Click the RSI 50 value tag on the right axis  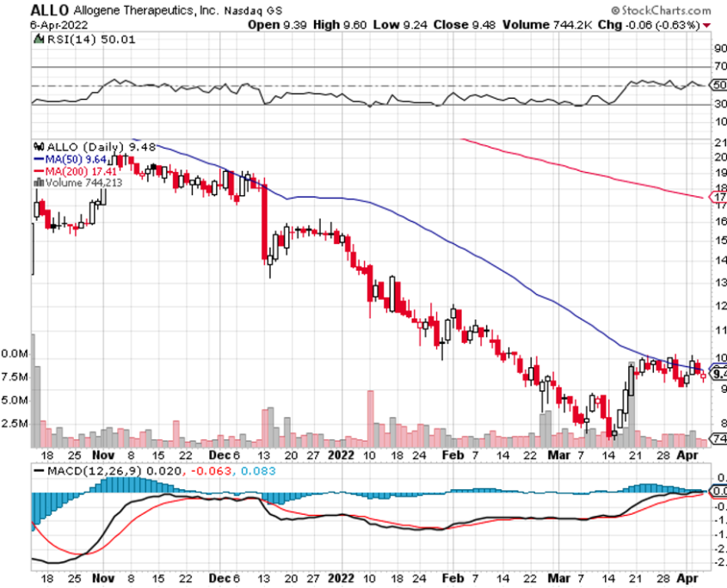tap(717, 85)
